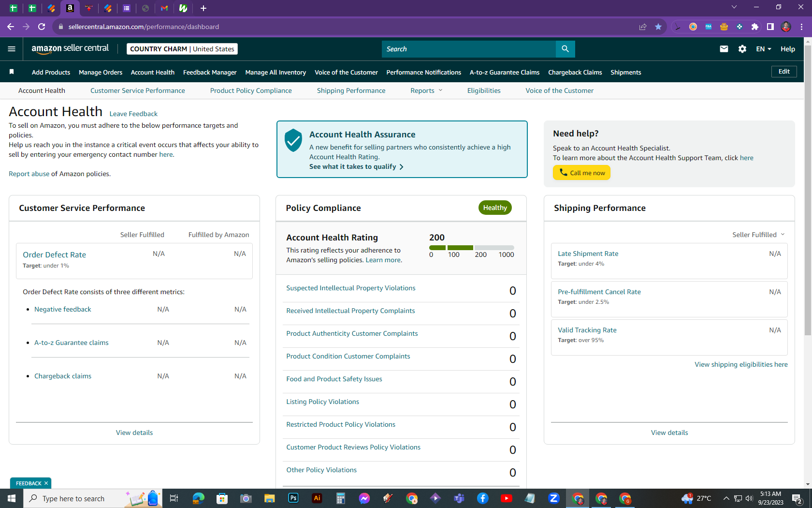Switch to the Customer Service Performance tab
This screenshot has height=508, width=812.
pos(138,90)
